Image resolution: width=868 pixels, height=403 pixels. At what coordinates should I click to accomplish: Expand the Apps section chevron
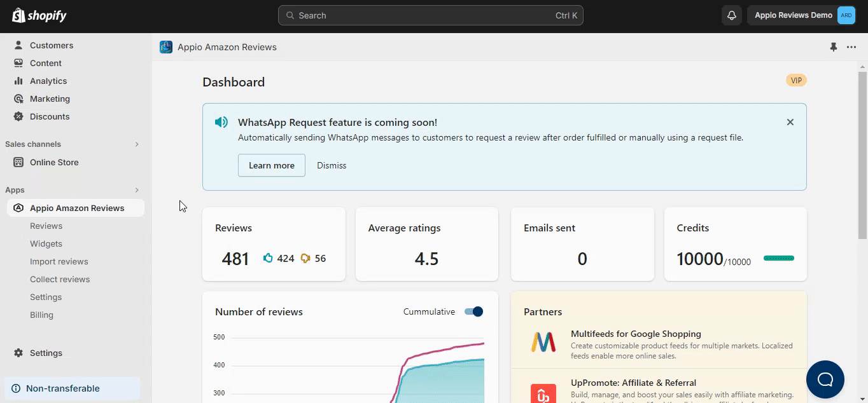pyautogui.click(x=136, y=190)
